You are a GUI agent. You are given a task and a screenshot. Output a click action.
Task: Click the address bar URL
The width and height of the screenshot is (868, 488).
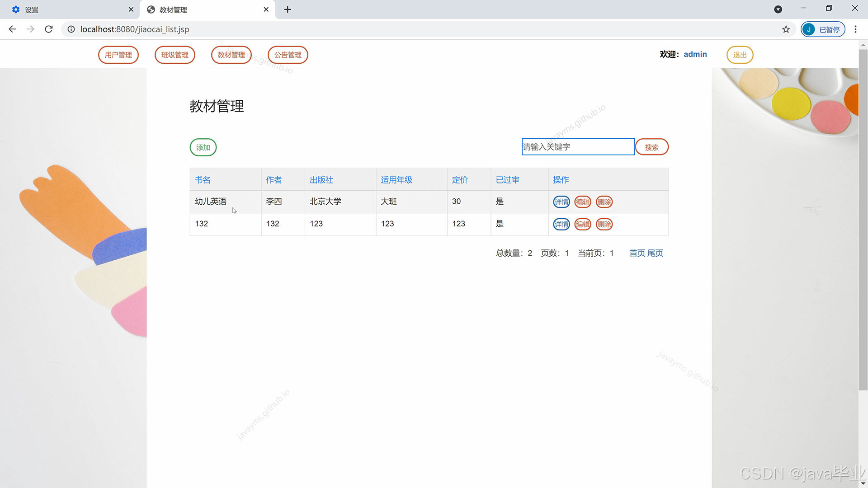[135, 29]
